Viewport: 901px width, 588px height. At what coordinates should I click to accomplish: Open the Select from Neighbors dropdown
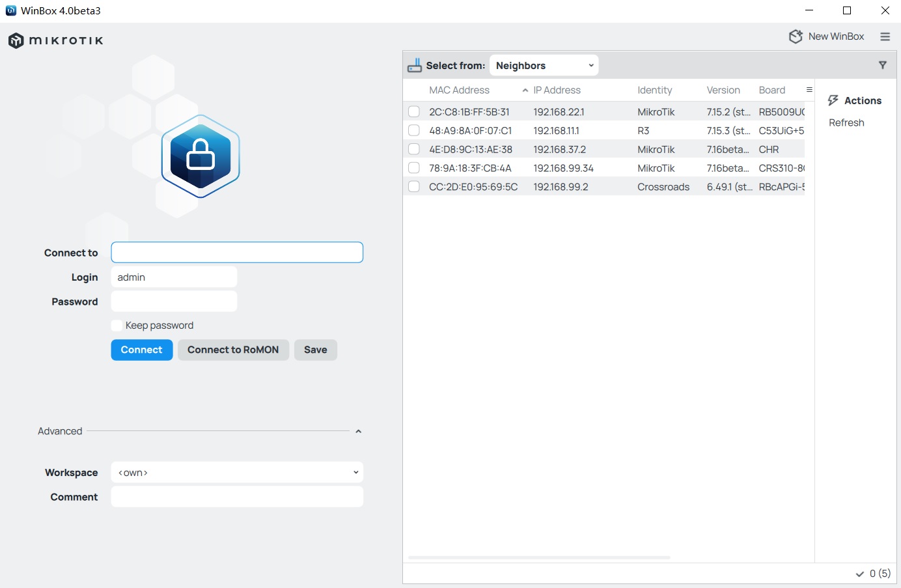pyautogui.click(x=544, y=66)
